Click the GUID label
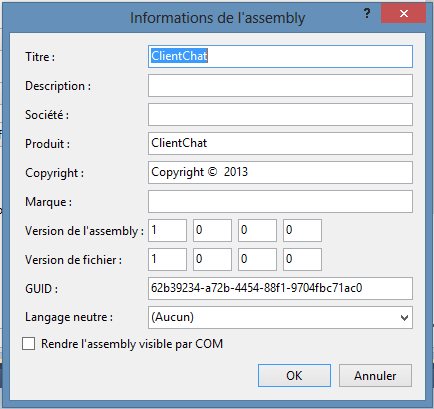 (41, 289)
